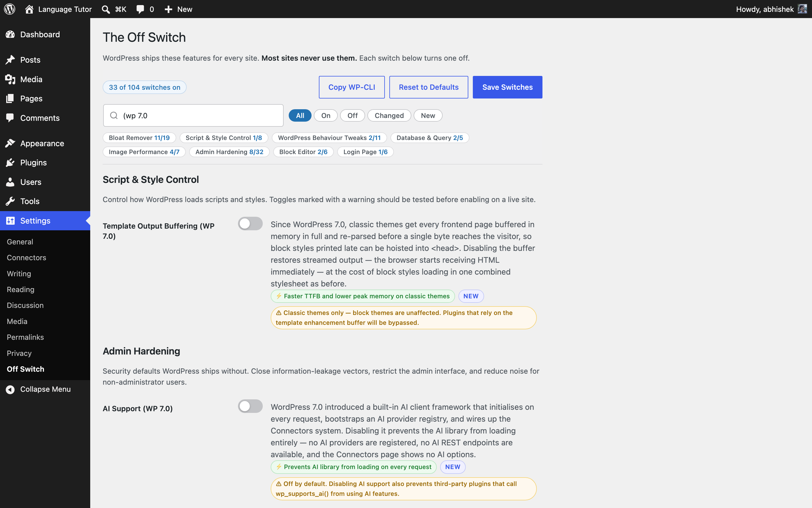The image size is (812, 508).
Task: Click the Plugins plug icon
Action: [10, 163]
